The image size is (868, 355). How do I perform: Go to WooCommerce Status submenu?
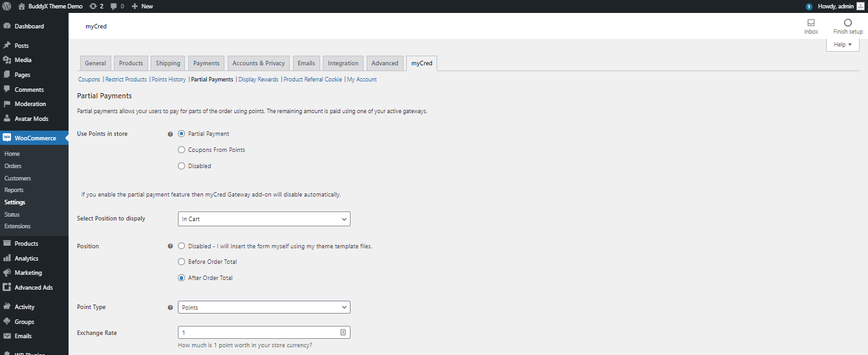[x=12, y=214]
